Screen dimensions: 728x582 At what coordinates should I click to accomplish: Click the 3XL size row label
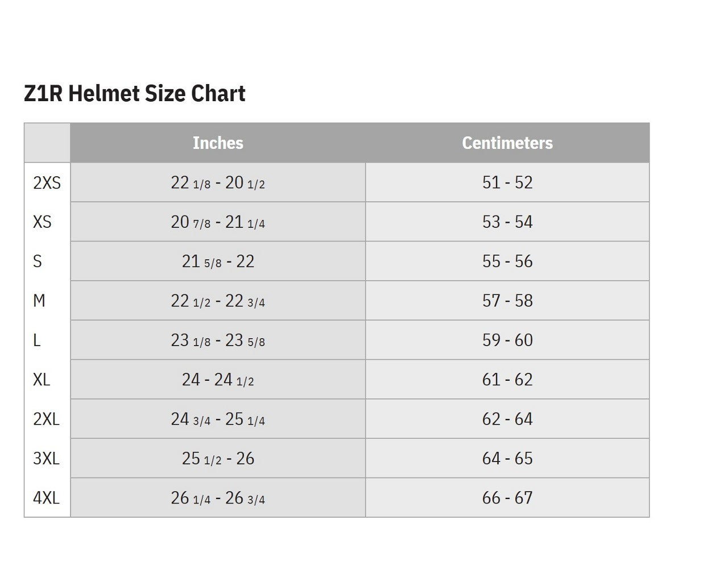click(46, 459)
